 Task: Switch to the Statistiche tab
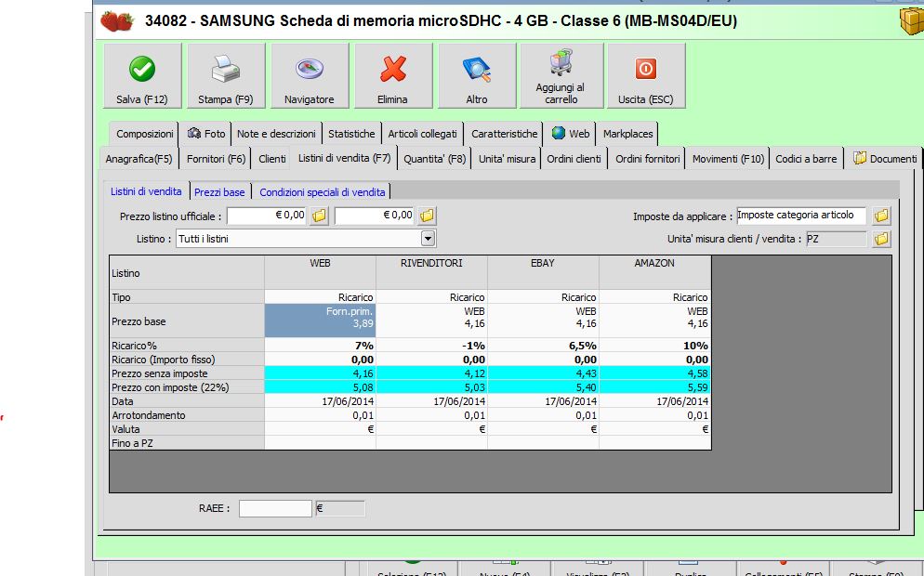(351, 134)
